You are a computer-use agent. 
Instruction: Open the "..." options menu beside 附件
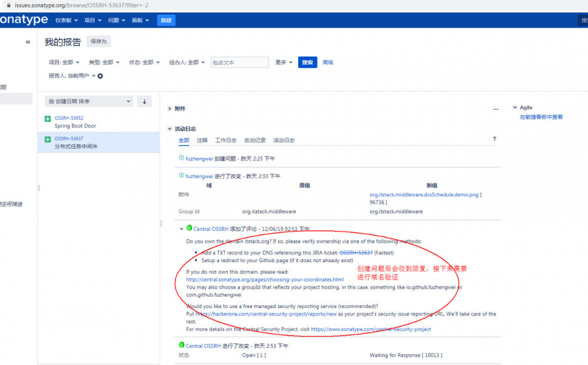(x=496, y=108)
